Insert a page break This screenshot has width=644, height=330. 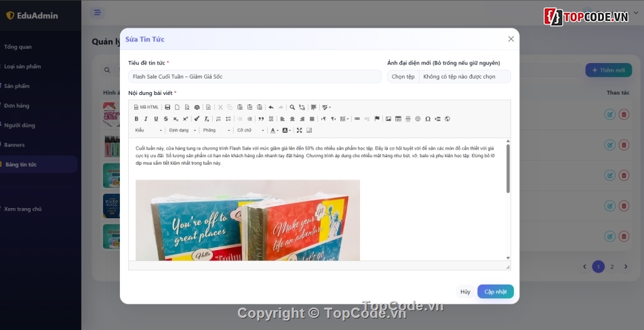point(438,119)
